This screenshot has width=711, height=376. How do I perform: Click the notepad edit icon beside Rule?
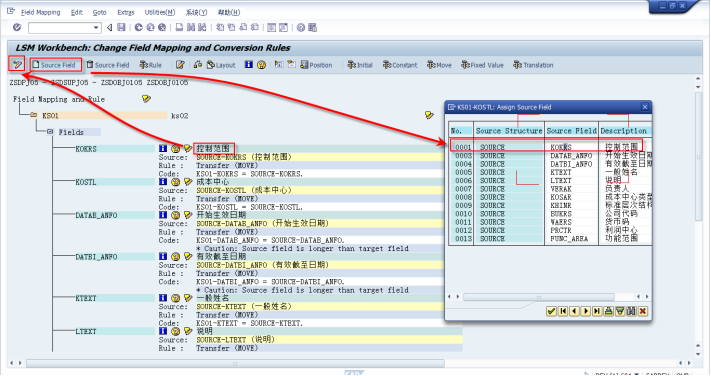coord(180,65)
